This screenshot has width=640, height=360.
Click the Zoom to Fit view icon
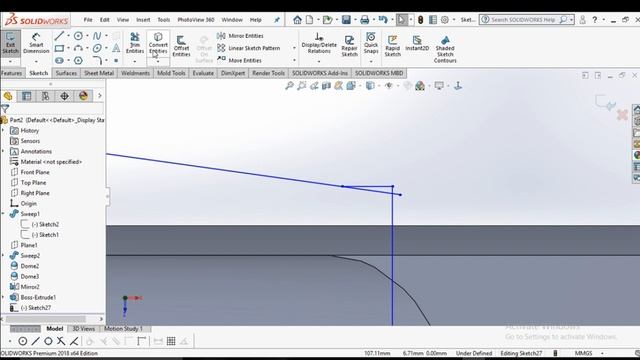[289, 86]
